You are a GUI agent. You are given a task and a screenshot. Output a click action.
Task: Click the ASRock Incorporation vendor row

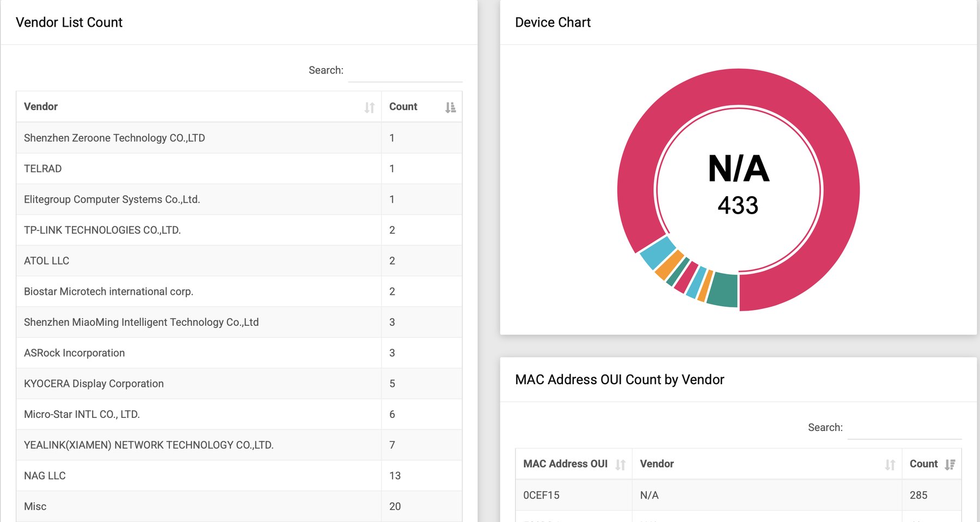(x=239, y=353)
